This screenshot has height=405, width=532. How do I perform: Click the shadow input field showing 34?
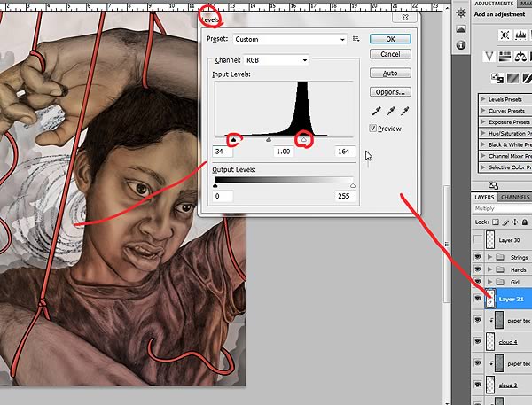[223, 152]
